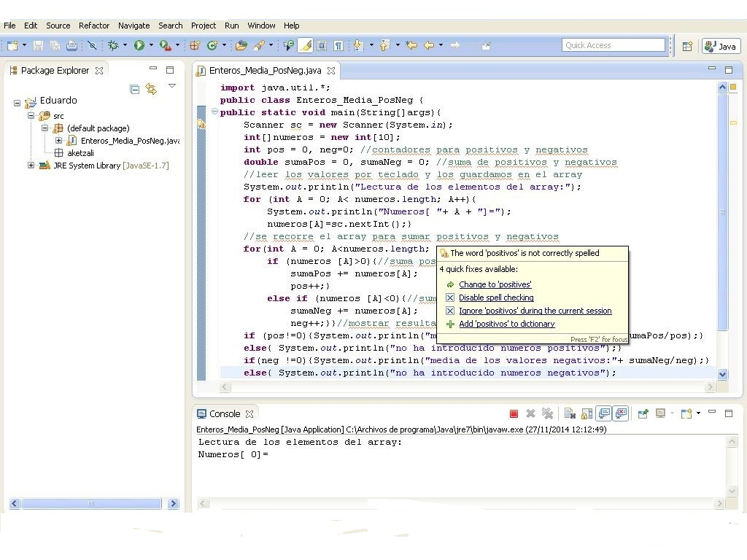The image size is (747, 560).
Task: Open the Refactor menu
Action: pyautogui.click(x=94, y=26)
